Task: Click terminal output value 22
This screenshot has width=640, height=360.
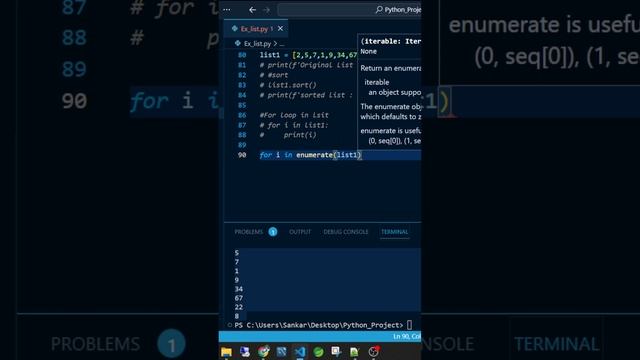Action: point(239,307)
